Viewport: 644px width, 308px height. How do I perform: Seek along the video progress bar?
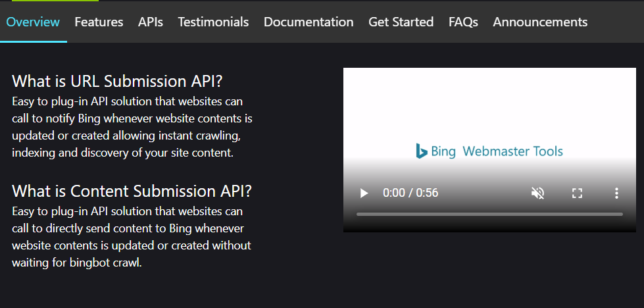tap(489, 214)
